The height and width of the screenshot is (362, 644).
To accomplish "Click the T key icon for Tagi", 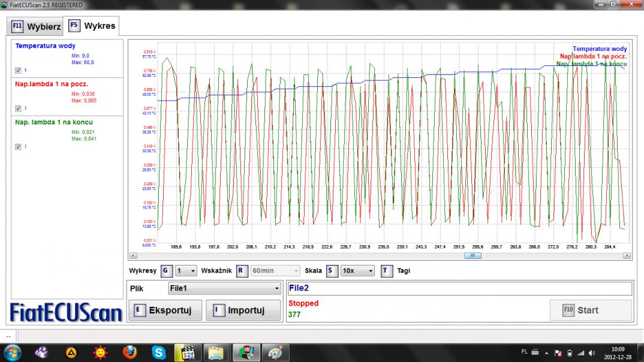I will (387, 271).
